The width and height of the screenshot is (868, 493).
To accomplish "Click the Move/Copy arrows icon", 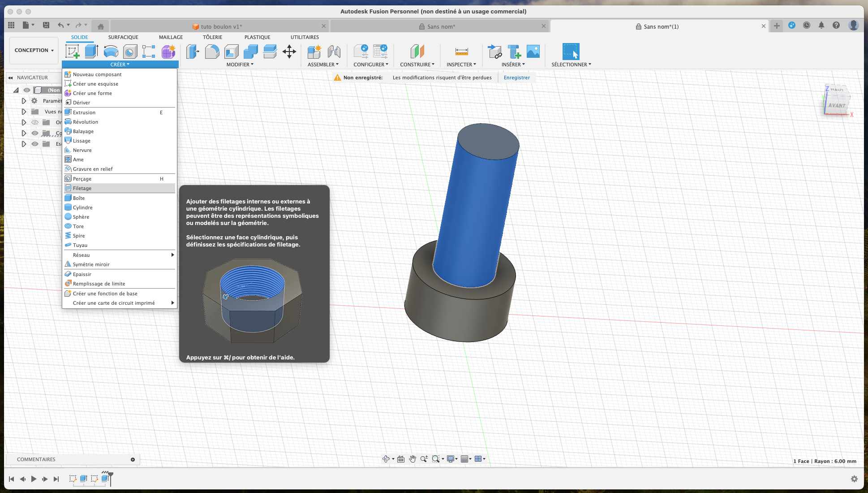I will (289, 52).
